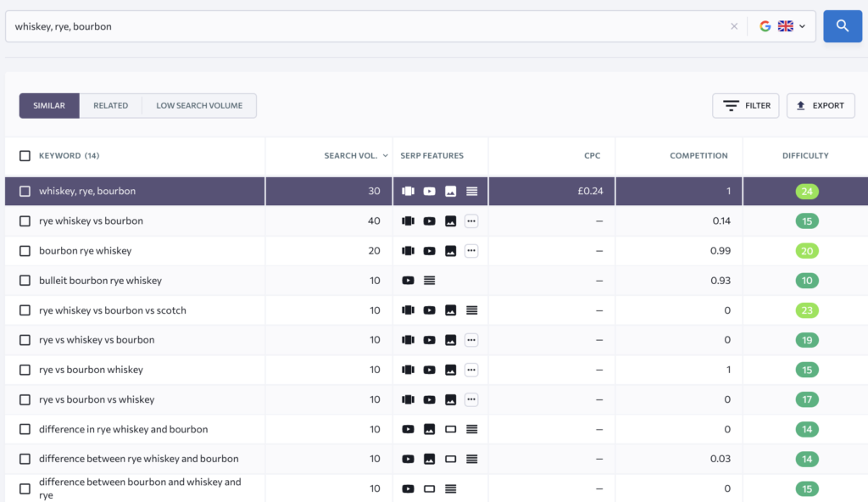Image resolution: width=868 pixels, height=502 pixels.
Task: Click video icon in 'rye whiskey vs bourbon' row
Action: [429, 221]
